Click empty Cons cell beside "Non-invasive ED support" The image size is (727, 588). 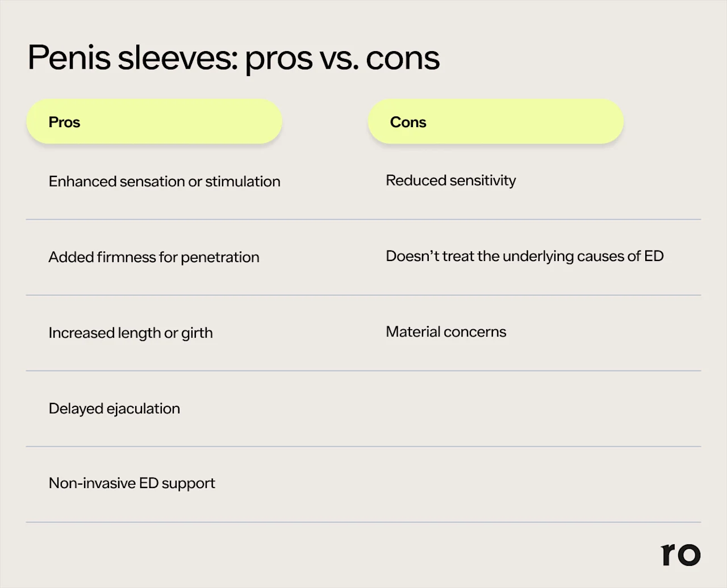point(511,484)
